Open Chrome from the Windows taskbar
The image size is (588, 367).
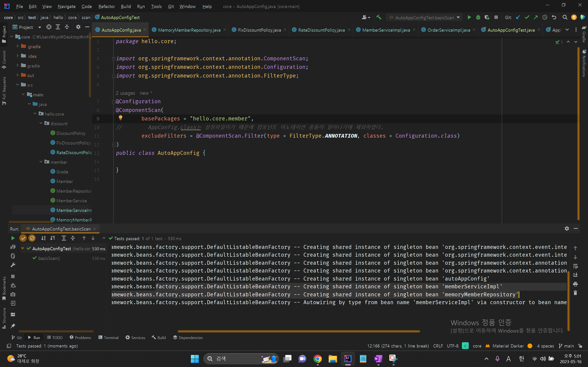click(x=318, y=359)
